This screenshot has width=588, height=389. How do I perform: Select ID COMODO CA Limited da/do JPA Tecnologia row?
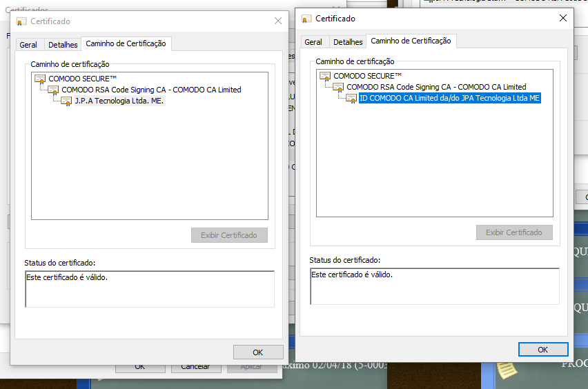click(x=449, y=98)
